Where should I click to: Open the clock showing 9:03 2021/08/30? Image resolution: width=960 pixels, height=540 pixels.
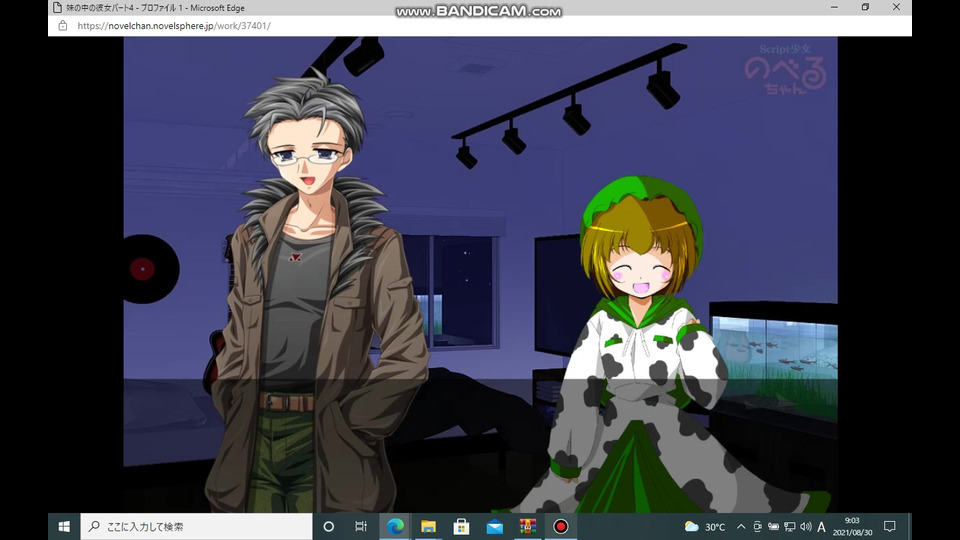coord(852,527)
